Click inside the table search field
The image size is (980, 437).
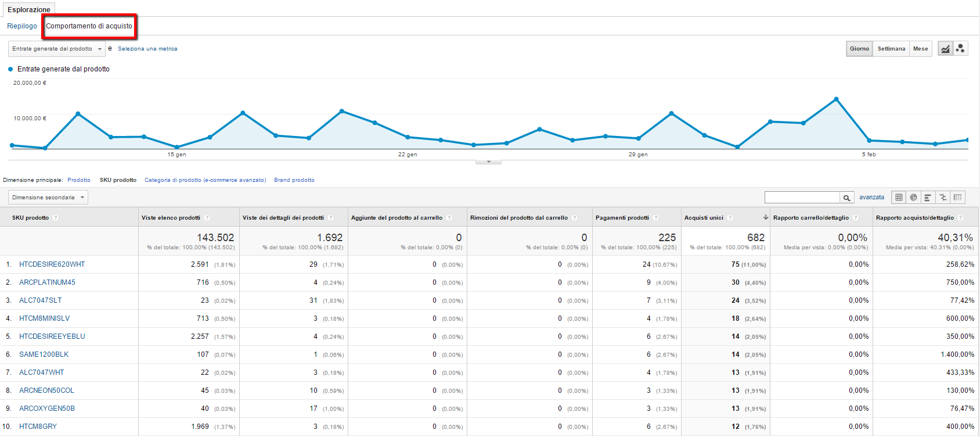click(x=802, y=198)
